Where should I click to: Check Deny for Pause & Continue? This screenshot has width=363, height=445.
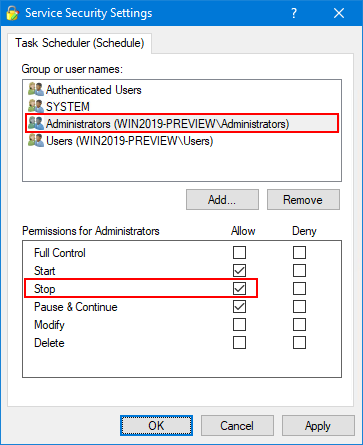click(x=299, y=306)
